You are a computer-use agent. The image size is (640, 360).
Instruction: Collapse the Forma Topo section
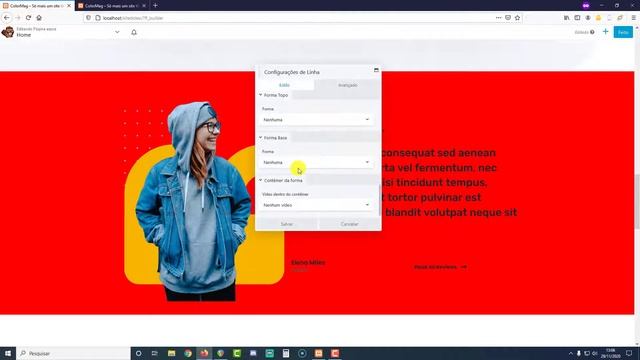pos(260,95)
